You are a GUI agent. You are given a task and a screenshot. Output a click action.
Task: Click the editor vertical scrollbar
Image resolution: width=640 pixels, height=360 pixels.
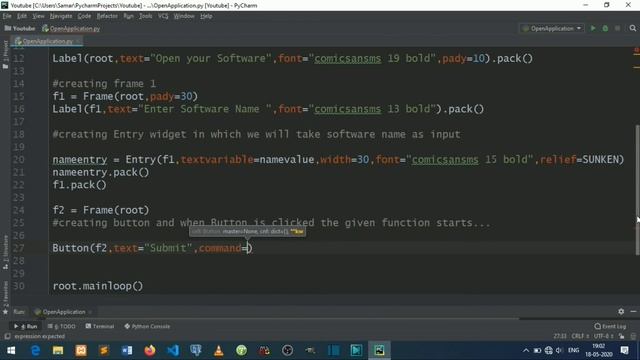pyautogui.click(x=638, y=190)
